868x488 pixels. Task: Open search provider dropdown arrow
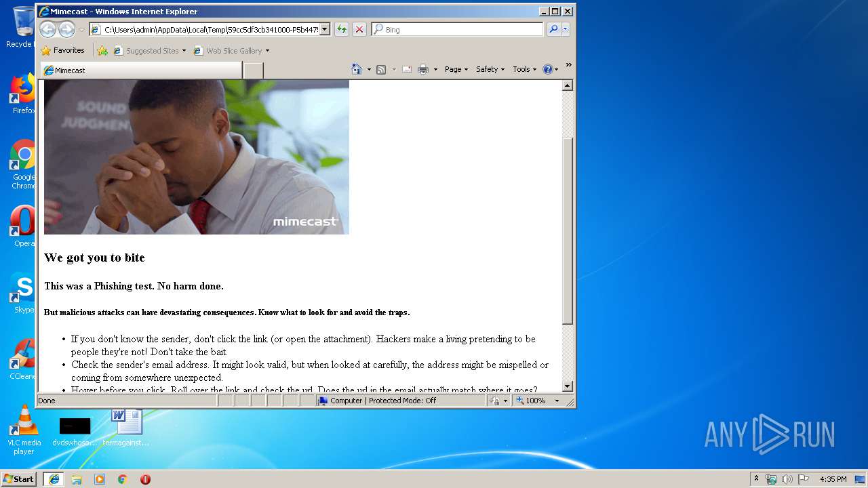tap(566, 29)
